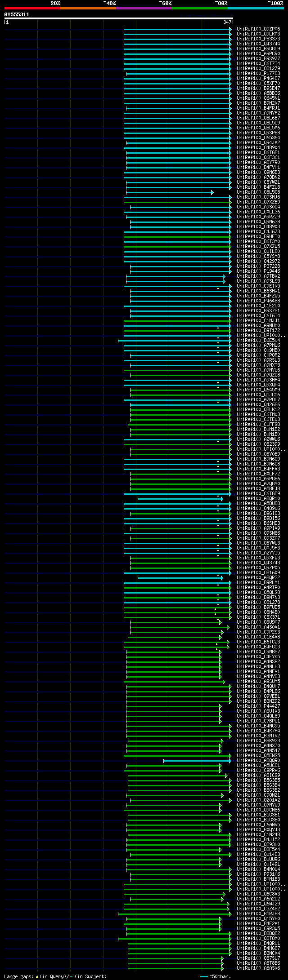Image resolution: width=288 pixels, height=980 pixels.
Task: Select label UniRef100_Q8T8X0
Action: point(258,939)
